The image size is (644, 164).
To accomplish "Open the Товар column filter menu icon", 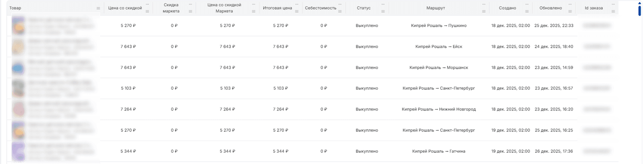I will [98, 8].
